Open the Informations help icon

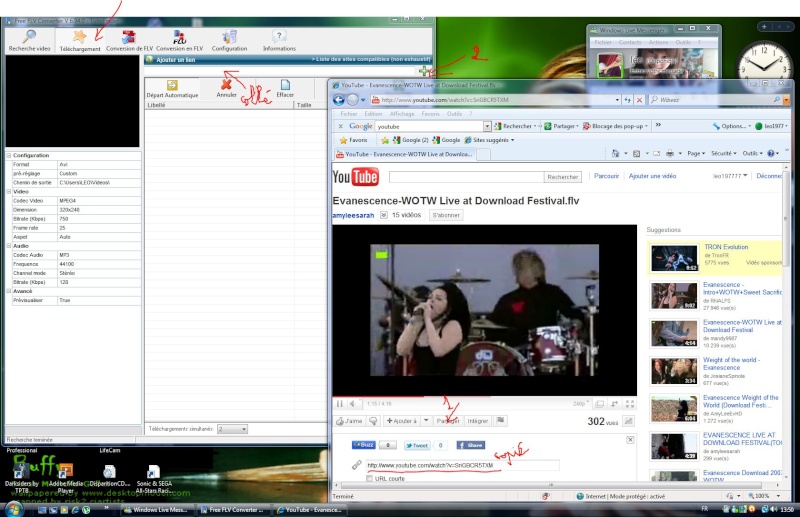point(279,36)
